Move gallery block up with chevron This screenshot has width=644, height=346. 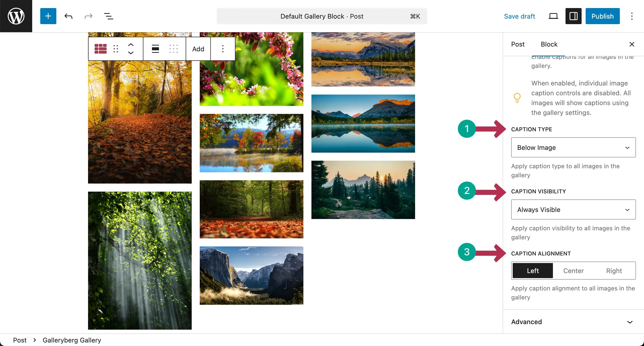pos(131,45)
